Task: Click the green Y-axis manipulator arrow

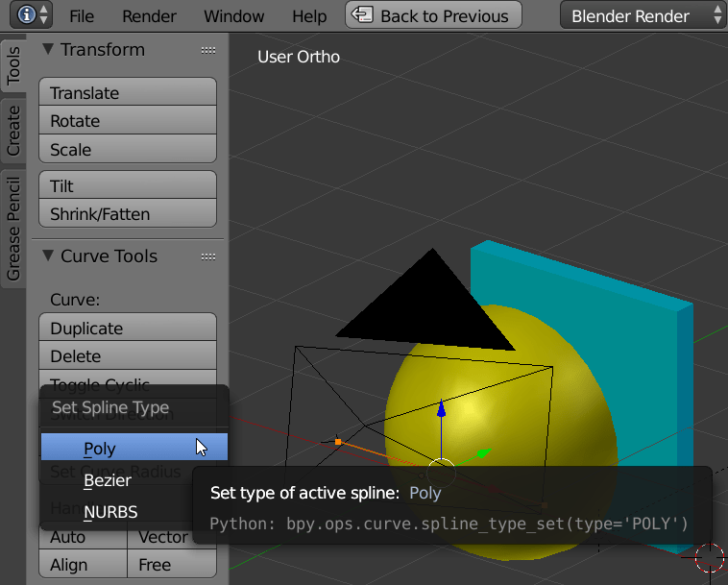Action: (483, 452)
